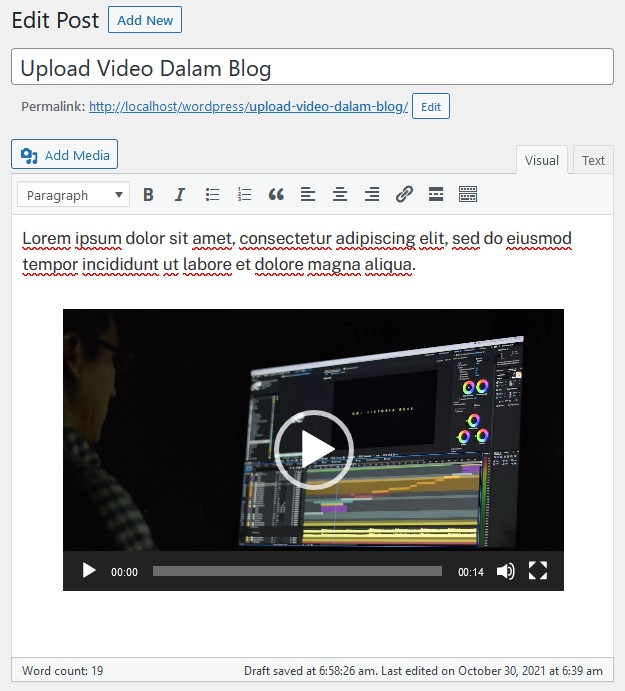Click the 00:00 current time label

[x=124, y=572]
